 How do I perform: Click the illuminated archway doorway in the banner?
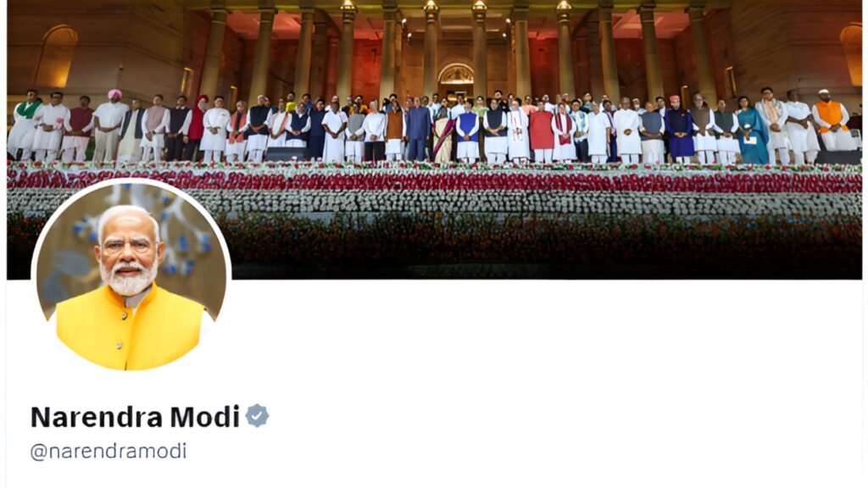(455, 80)
